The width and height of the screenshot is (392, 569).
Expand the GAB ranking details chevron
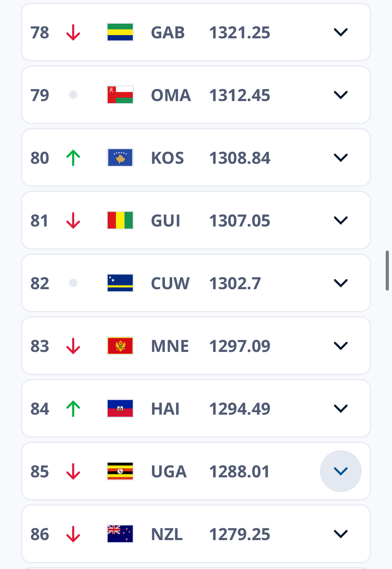340,32
